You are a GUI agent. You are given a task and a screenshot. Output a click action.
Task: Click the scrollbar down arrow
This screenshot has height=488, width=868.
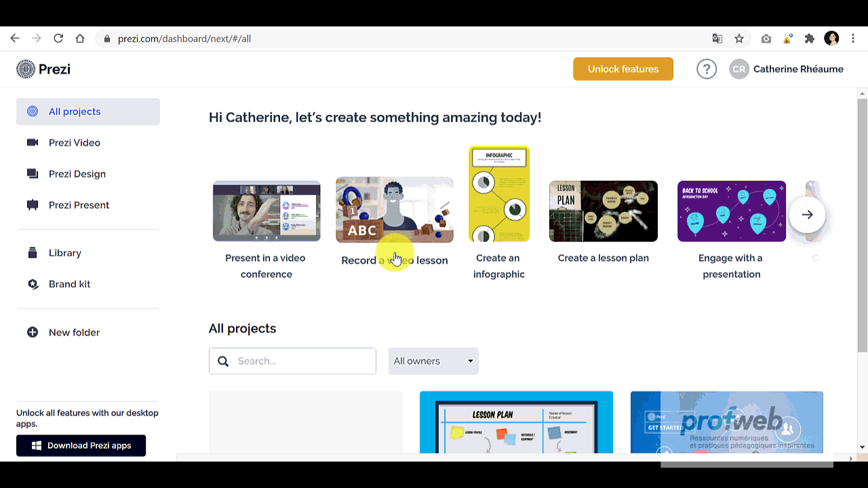(x=862, y=447)
